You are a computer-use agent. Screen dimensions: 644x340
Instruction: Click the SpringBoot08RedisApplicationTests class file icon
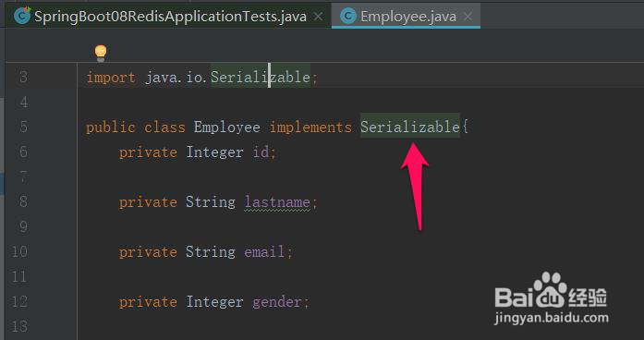click(x=22, y=16)
